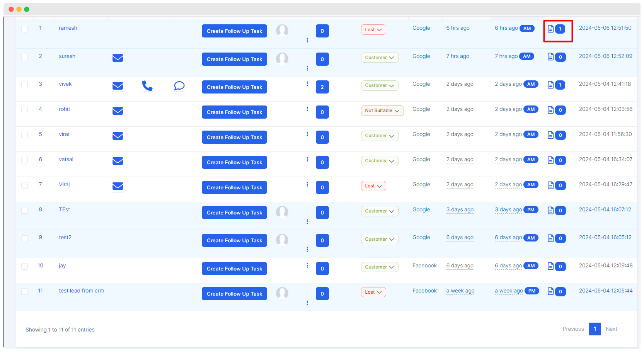Image resolution: width=644 pixels, height=352 pixels.
Task: Open the three-dot menu for vivek
Action: pyautogui.click(x=307, y=84)
